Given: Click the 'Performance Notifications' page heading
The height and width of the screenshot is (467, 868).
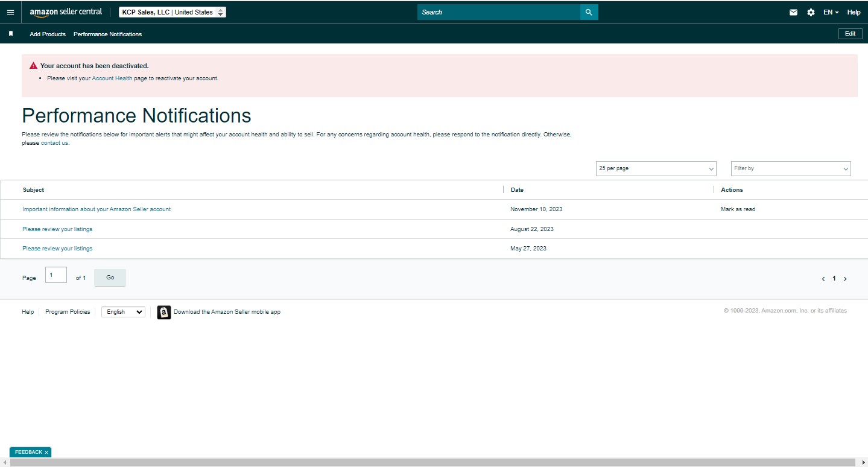Looking at the screenshot, I should click(x=136, y=115).
